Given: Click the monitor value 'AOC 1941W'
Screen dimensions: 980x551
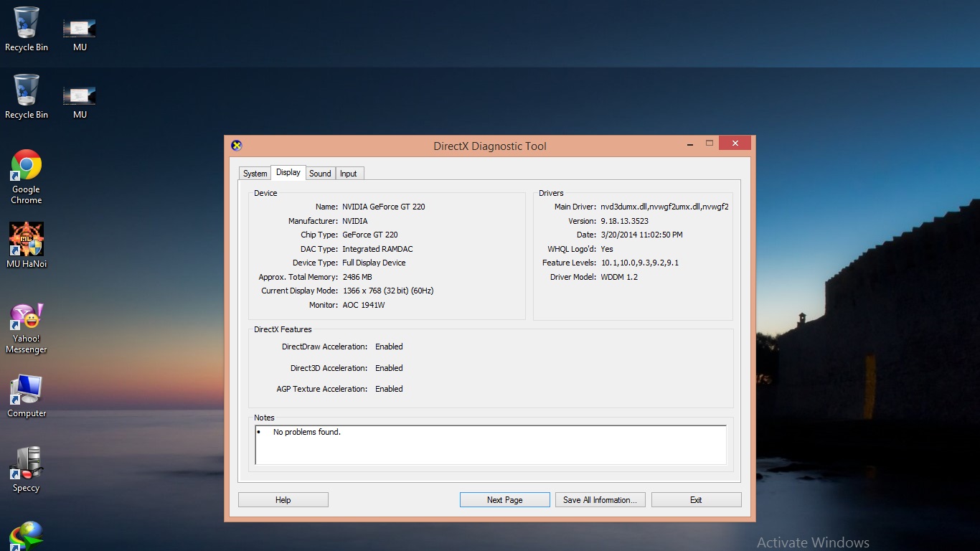Looking at the screenshot, I should pyautogui.click(x=364, y=305).
